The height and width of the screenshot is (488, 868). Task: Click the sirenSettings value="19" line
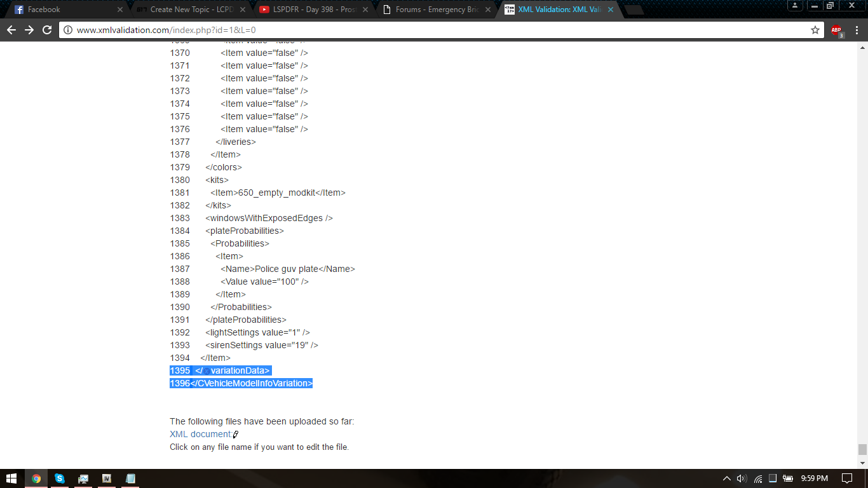262,345
